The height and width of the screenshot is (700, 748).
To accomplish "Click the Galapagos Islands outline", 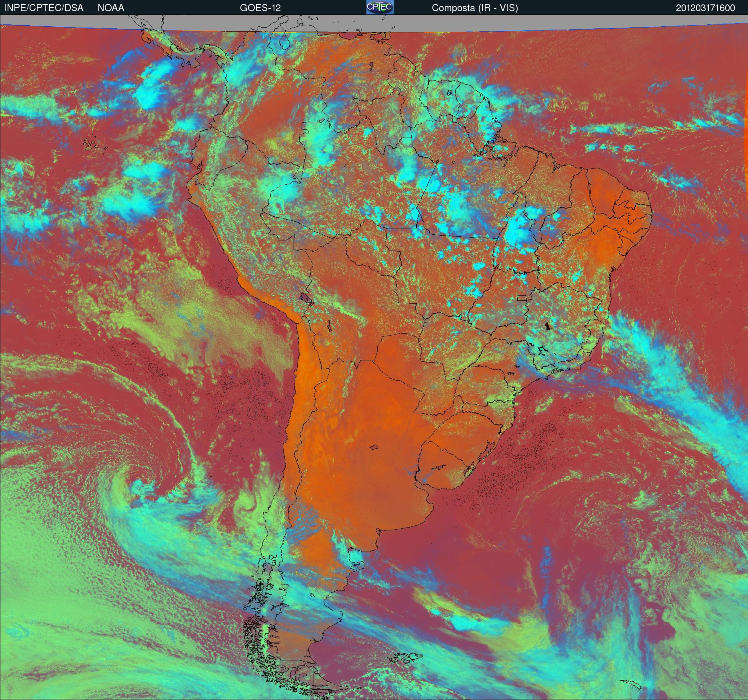I will pos(95,145).
